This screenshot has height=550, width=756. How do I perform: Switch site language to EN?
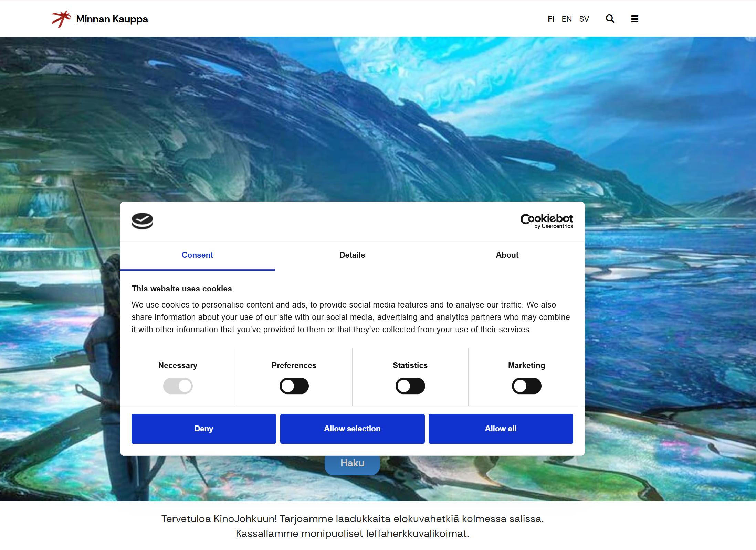tap(566, 19)
